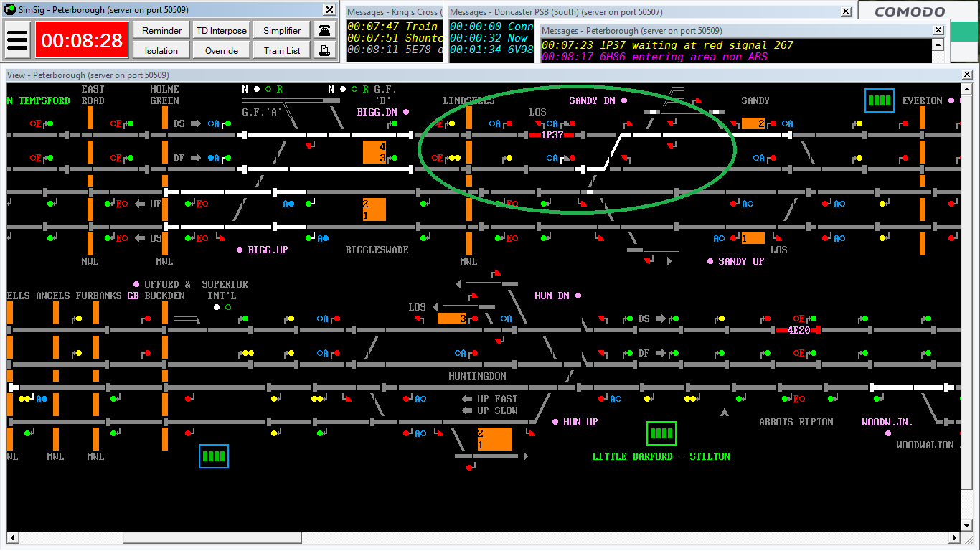The height and width of the screenshot is (551, 980).
Task: Open the SimSig hamburger main menu
Action: pos(17,40)
